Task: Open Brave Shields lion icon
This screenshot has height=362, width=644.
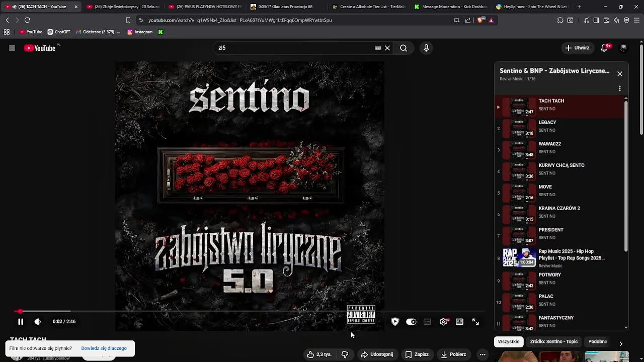Action: point(481,20)
